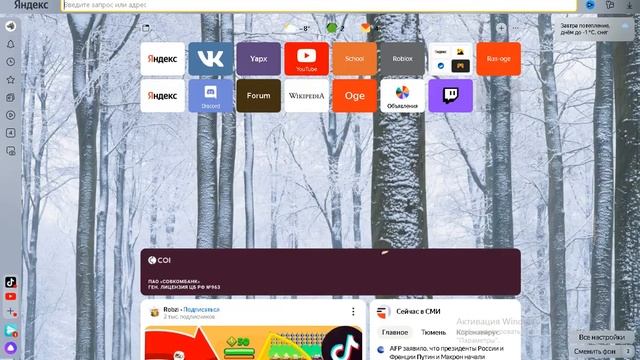Open the screenshot tool icon in sidebar
Image resolution: width=640 pixels, height=360 pixels.
pyautogui.click(x=11, y=151)
